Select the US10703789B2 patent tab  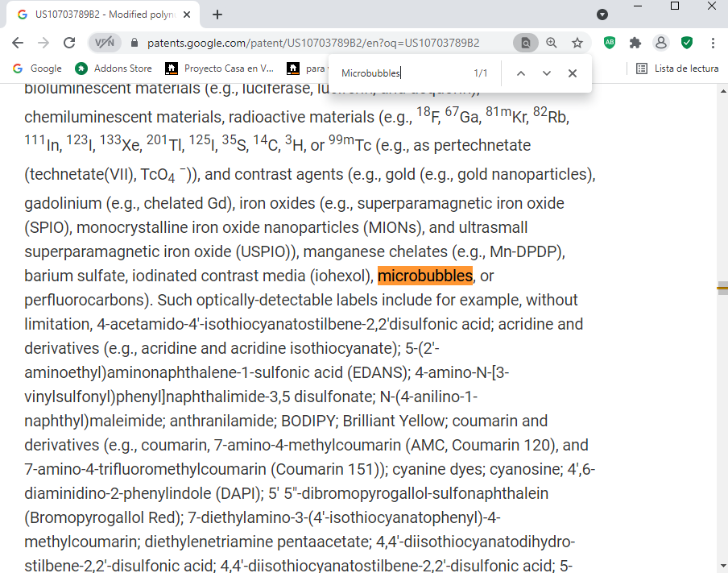pos(101,15)
